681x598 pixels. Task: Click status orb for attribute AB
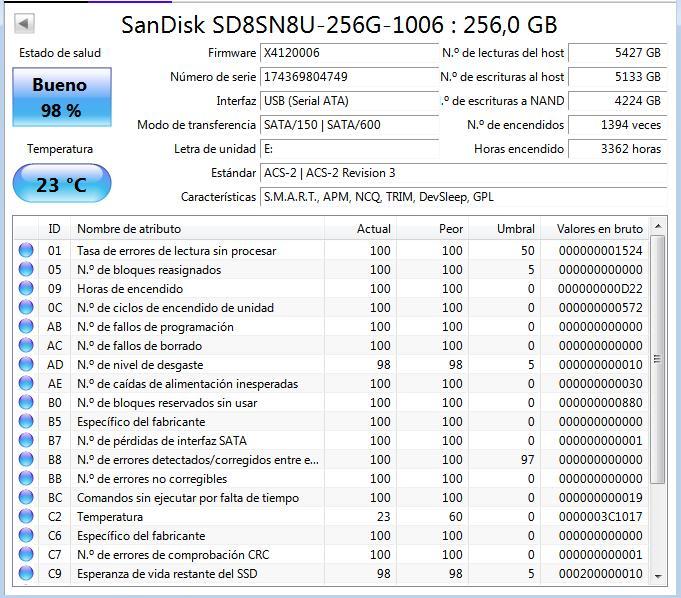point(26,327)
